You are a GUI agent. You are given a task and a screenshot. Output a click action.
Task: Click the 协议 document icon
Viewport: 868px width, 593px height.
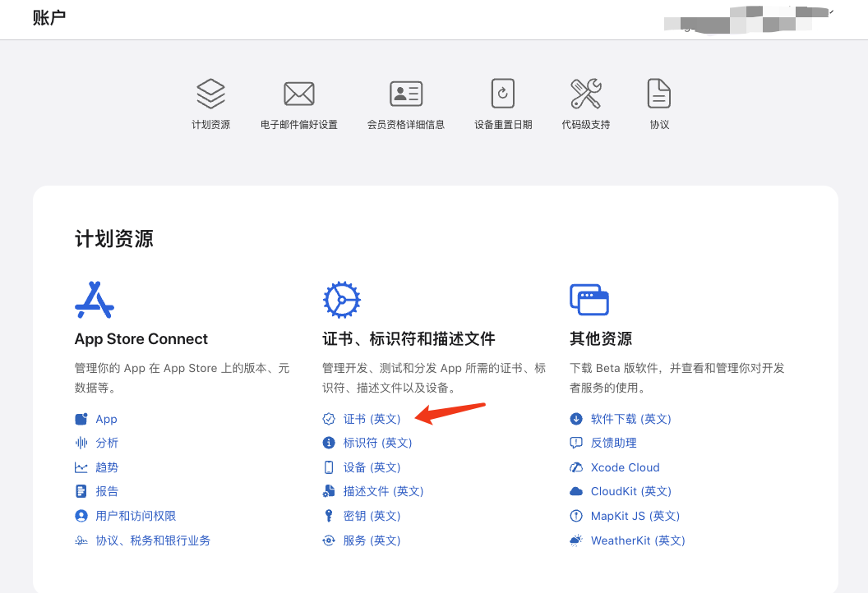click(x=659, y=94)
